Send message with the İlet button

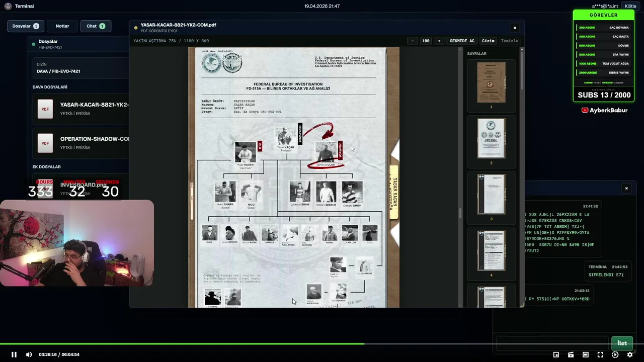click(622, 343)
